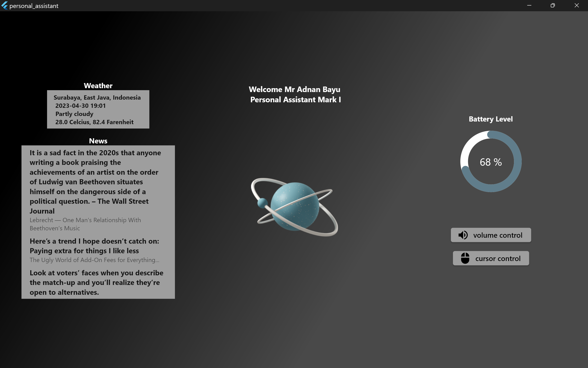Select the Welcome Mr Adnan Bayu text
The width and height of the screenshot is (588, 368).
295,89
